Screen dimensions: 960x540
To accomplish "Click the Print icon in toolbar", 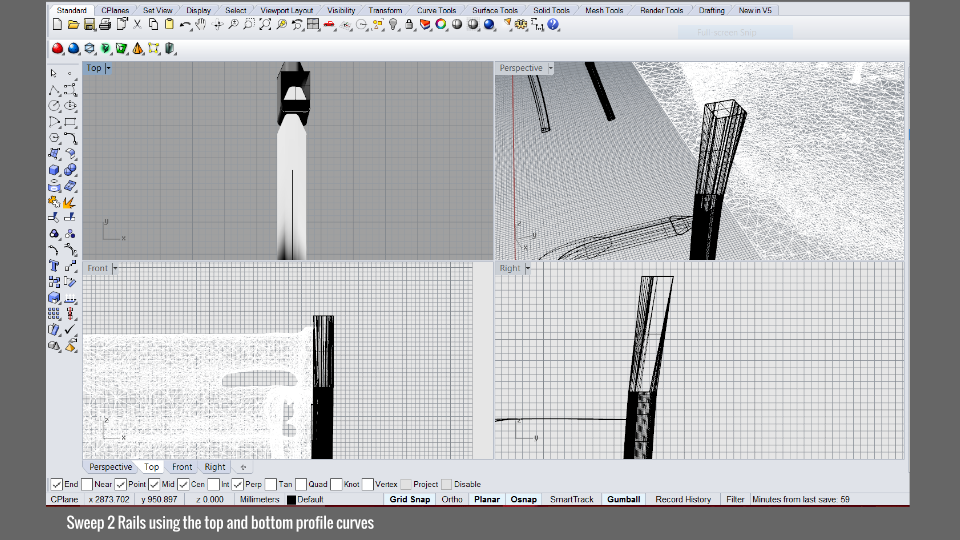I will coord(105,24).
